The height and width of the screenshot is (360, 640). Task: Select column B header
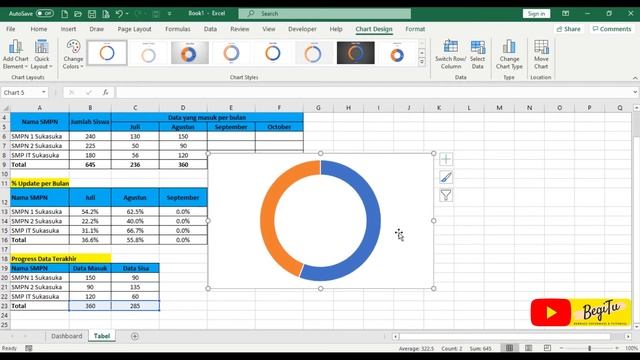pyautogui.click(x=90, y=108)
